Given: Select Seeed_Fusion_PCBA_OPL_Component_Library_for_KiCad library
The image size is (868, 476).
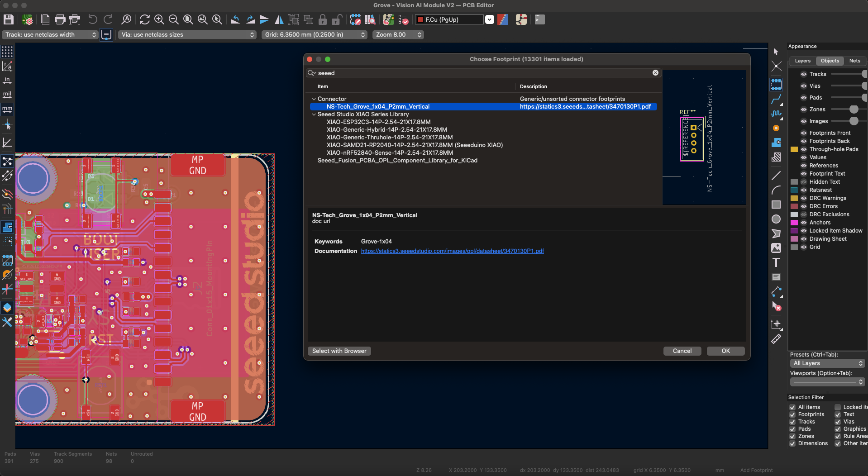Looking at the screenshot, I should (397, 161).
